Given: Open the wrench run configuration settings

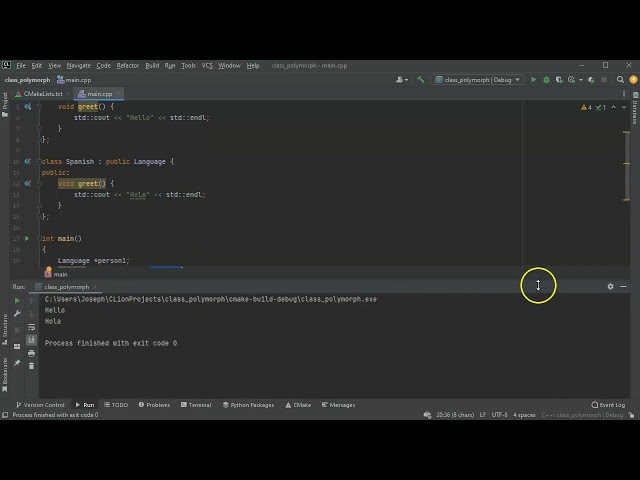Looking at the screenshot, I should (x=17, y=314).
